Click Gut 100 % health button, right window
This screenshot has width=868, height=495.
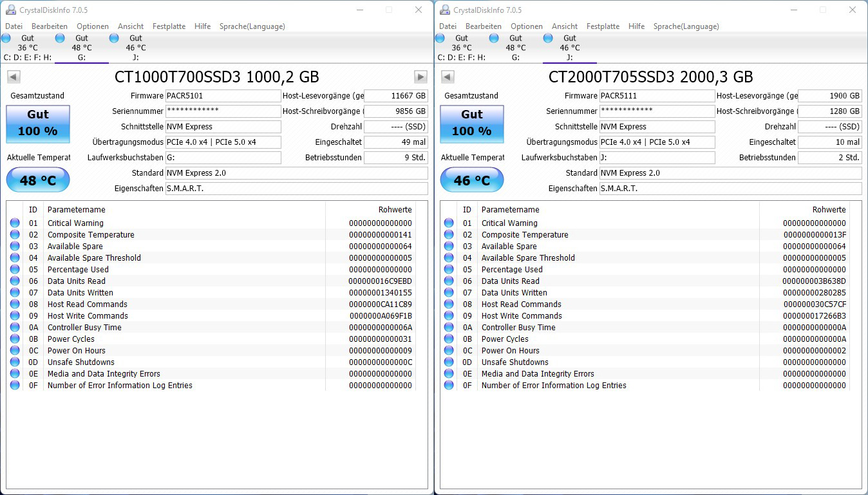pyautogui.click(x=472, y=124)
